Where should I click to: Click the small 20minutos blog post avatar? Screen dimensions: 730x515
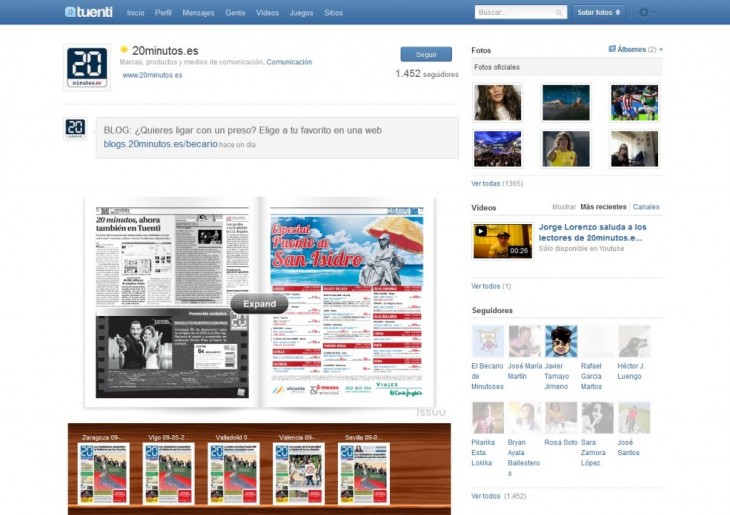click(x=75, y=128)
